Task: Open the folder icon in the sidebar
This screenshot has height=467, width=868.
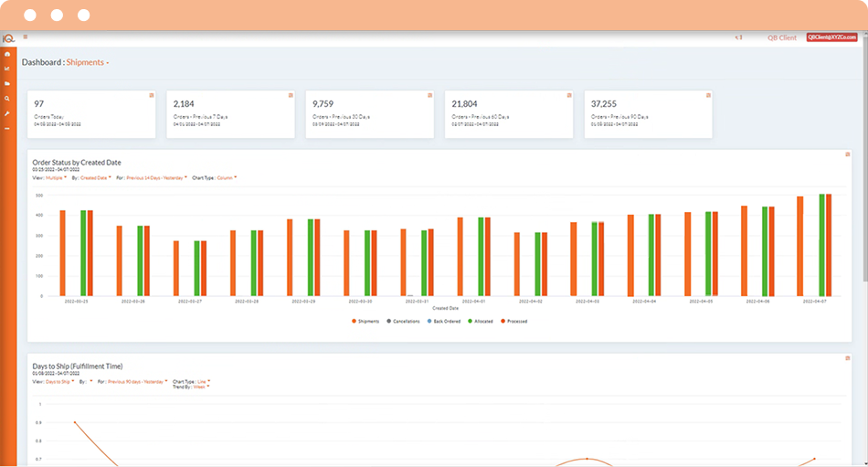Action: click(7, 83)
